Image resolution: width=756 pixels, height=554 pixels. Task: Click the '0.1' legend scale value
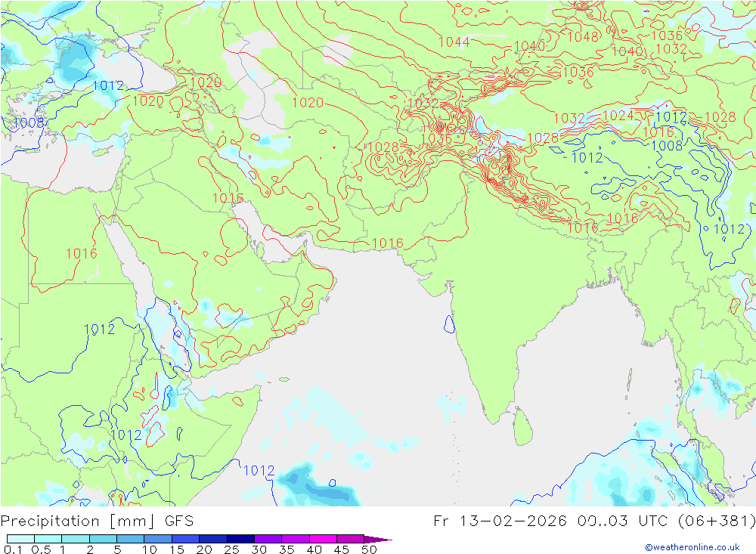tap(13, 549)
